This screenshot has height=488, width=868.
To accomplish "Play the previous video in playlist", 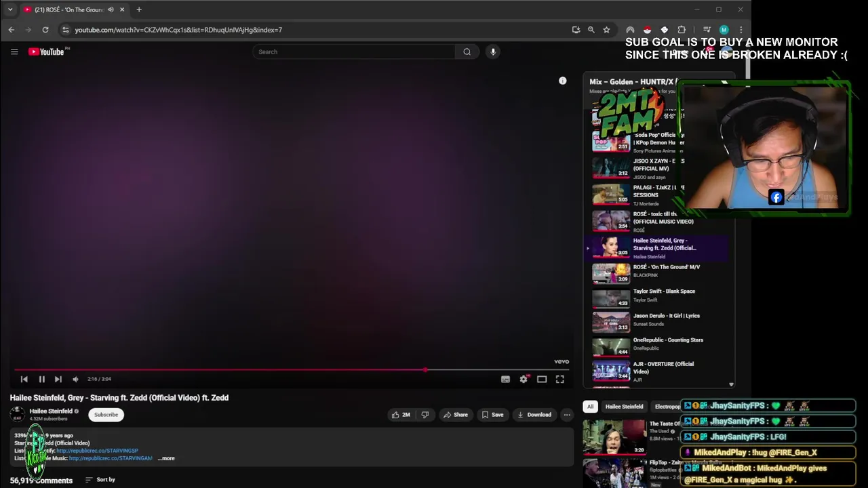I will coord(24,379).
